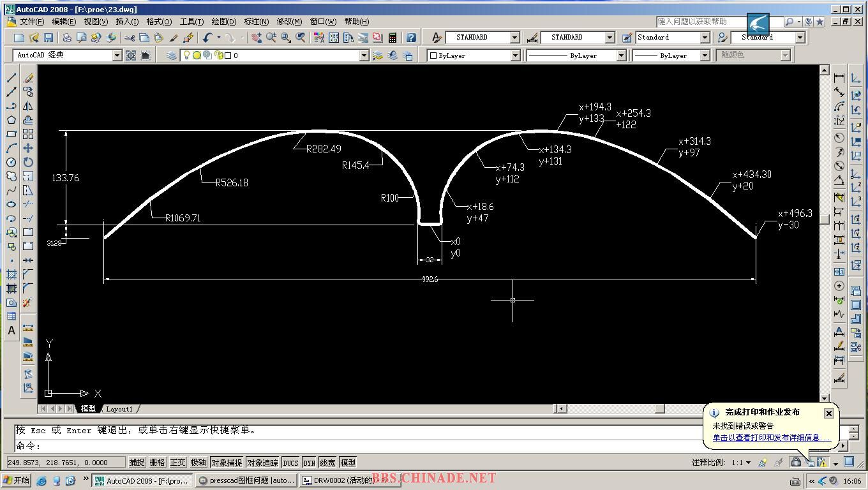Select the Explode modify tool

click(28, 302)
